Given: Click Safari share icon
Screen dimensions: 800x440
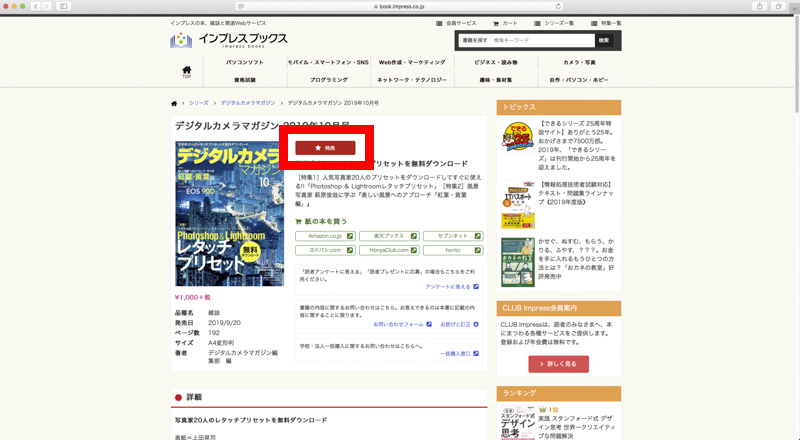Looking at the screenshot, I should point(760,6).
